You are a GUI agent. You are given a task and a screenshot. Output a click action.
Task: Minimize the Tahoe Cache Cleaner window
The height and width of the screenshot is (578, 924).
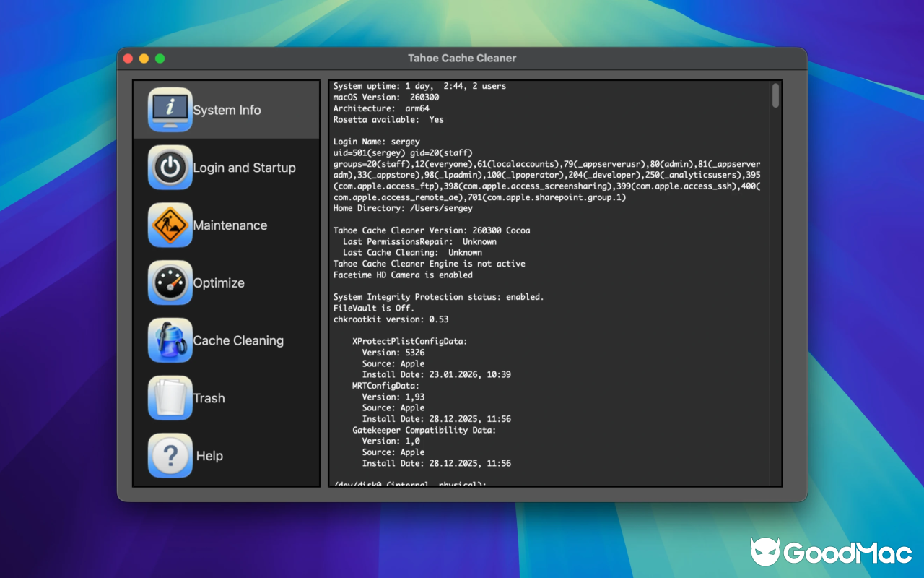(x=143, y=58)
